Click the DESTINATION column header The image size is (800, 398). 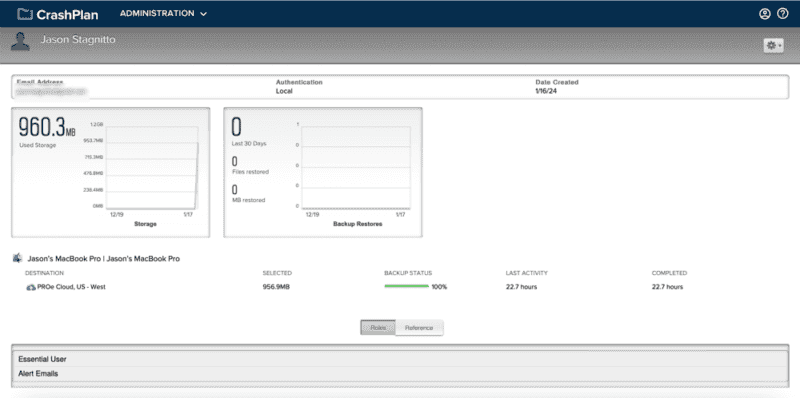[x=44, y=273]
